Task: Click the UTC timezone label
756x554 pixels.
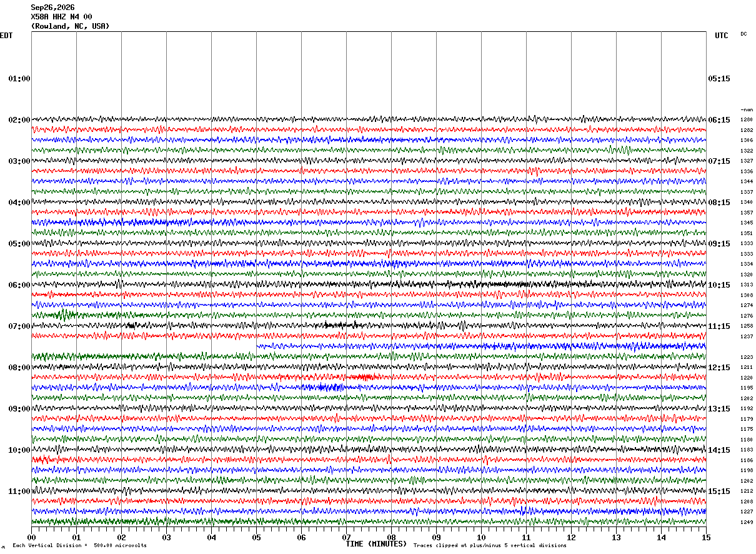Action: 722,36
